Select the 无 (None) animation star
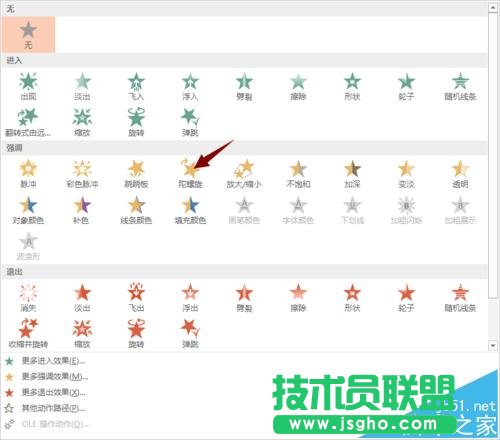The width and height of the screenshot is (500, 440). (x=28, y=35)
